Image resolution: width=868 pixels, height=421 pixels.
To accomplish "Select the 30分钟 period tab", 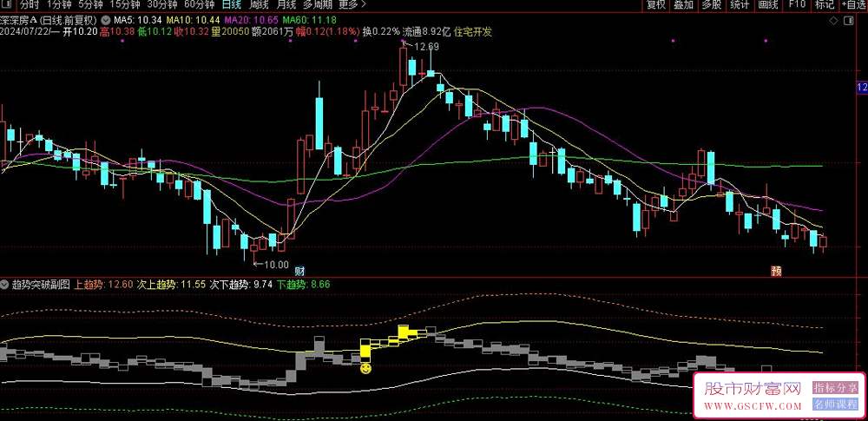I will click(x=161, y=5).
